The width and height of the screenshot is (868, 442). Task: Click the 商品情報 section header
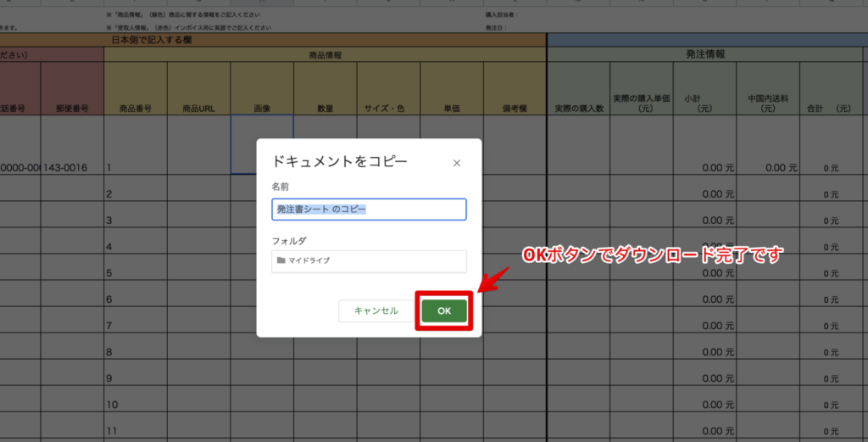[x=325, y=55]
